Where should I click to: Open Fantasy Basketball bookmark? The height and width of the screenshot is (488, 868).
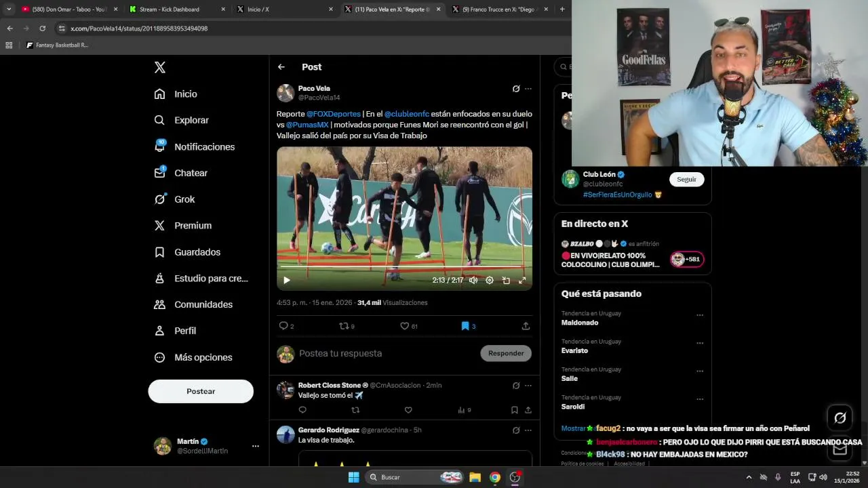(58, 45)
